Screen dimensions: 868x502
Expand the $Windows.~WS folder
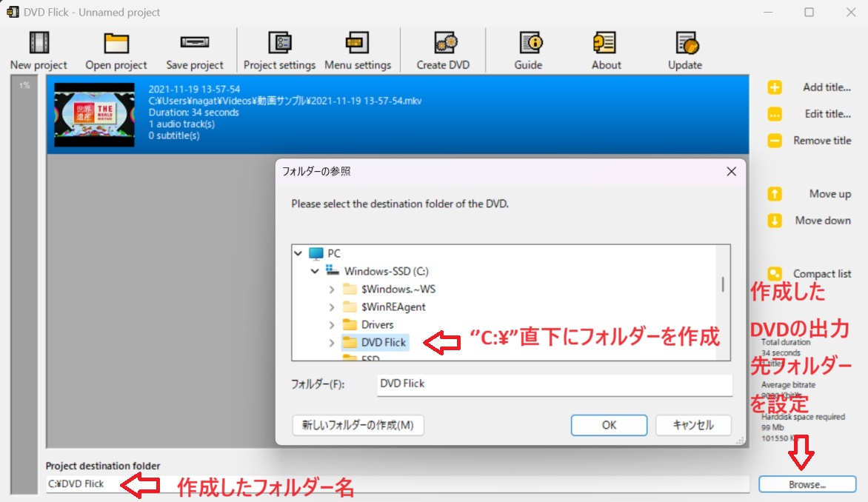(x=331, y=290)
